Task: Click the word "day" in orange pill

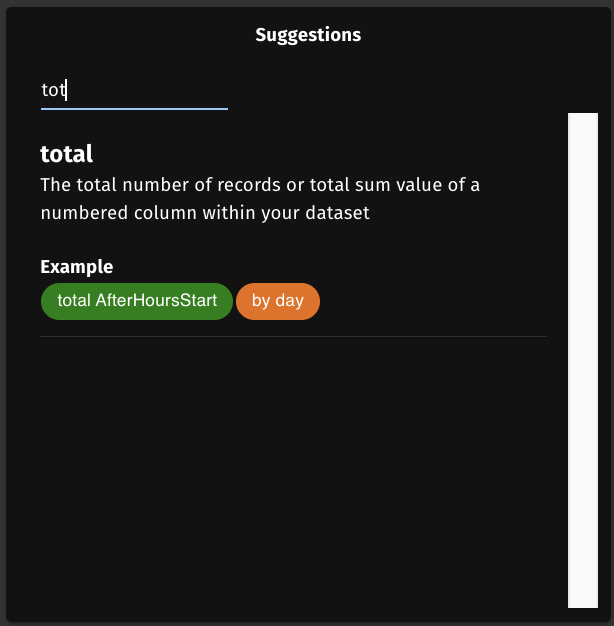Action: (x=289, y=301)
